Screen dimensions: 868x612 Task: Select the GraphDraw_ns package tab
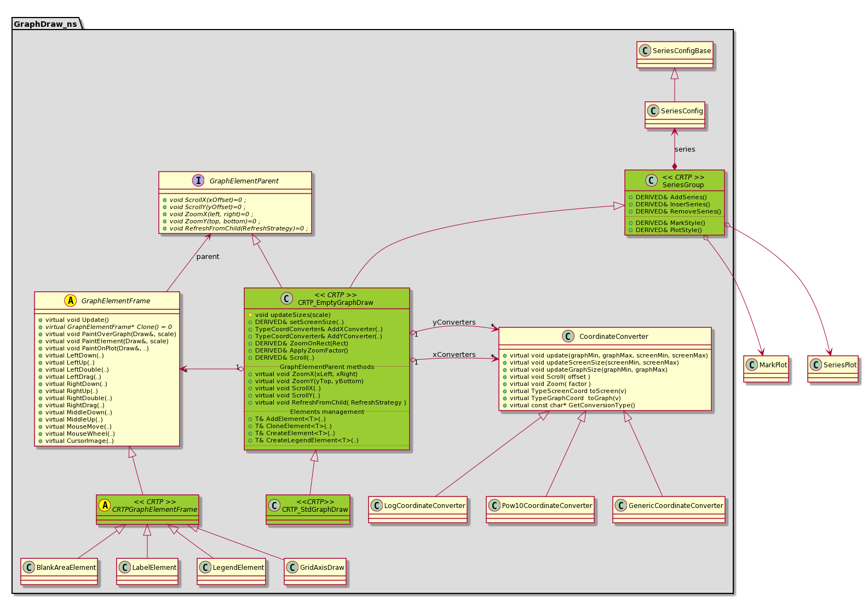[x=46, y=24]
